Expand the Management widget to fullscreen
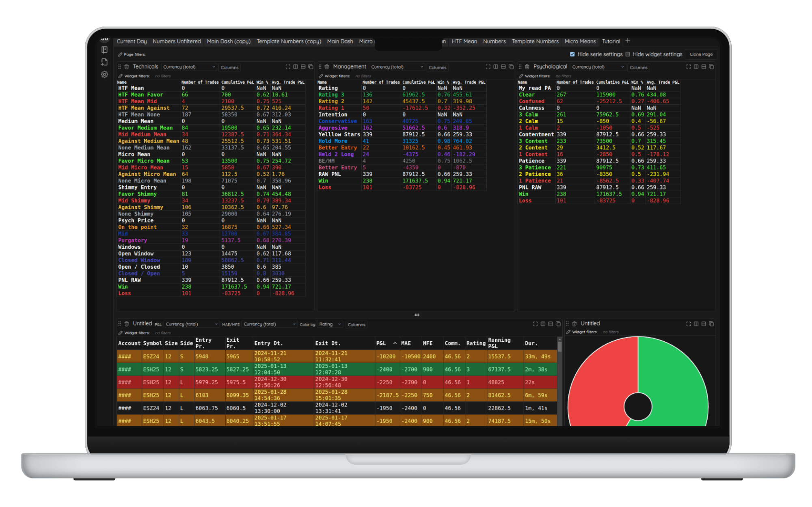The image size is (812, 507). [x=488, y=67]
